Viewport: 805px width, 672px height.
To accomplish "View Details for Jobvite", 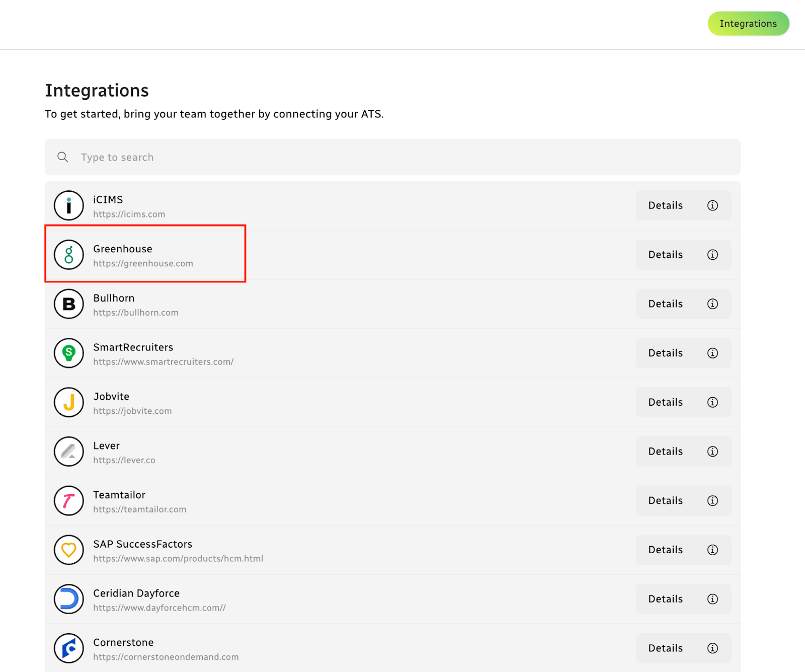I will (683, 402).
